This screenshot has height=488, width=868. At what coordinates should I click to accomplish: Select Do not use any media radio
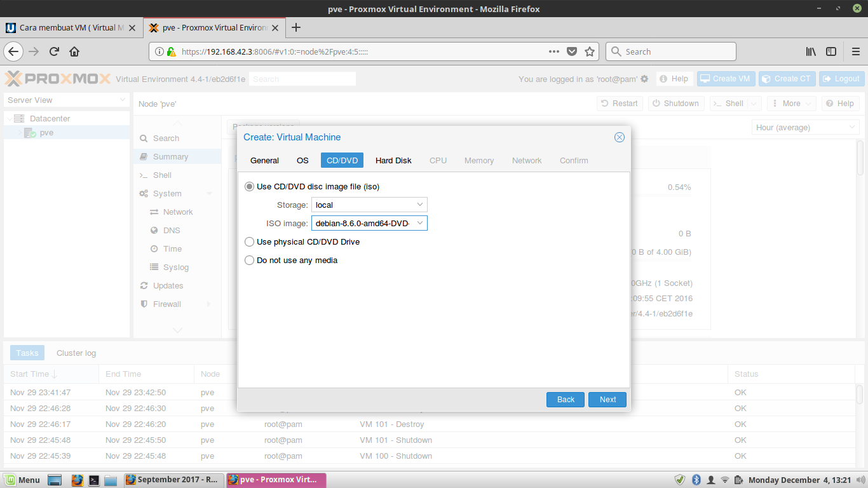[x=249, y=260]
